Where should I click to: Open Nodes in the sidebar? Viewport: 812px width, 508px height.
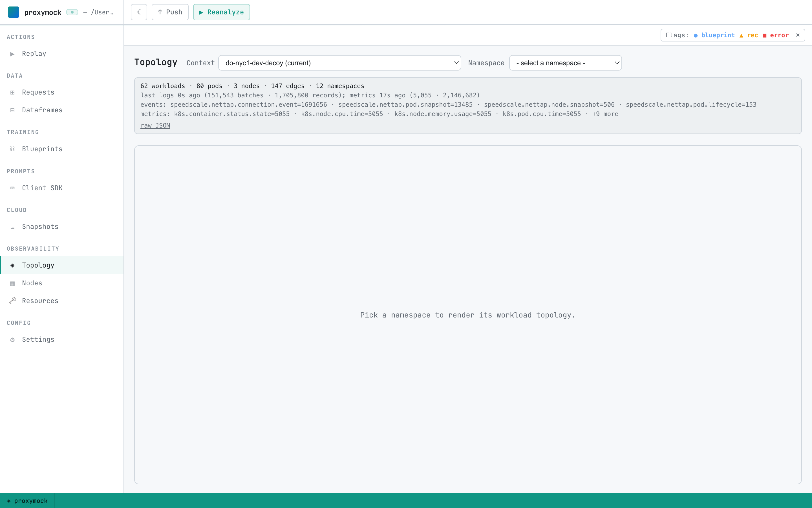click(x=62, y=283)
